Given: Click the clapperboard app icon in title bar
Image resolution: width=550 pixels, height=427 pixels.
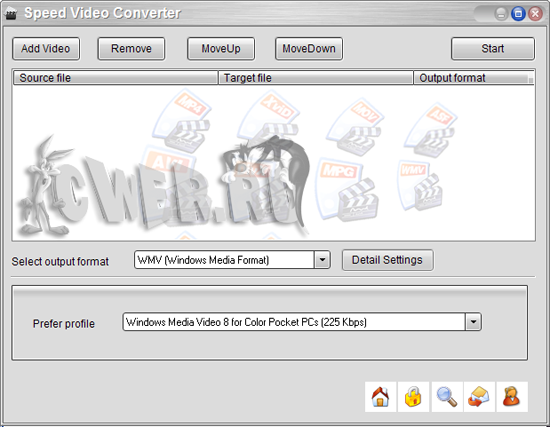Looking at the screenshot, I should pyautogui.click(x=11, y=14).
